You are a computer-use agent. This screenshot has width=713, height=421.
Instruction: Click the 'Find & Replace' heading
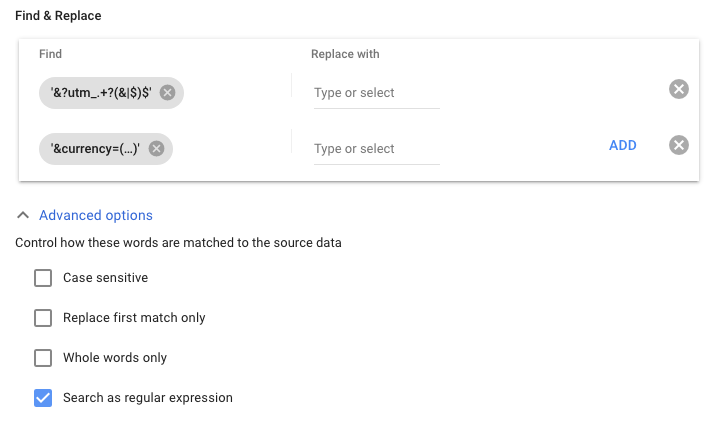tap(58, 16)
